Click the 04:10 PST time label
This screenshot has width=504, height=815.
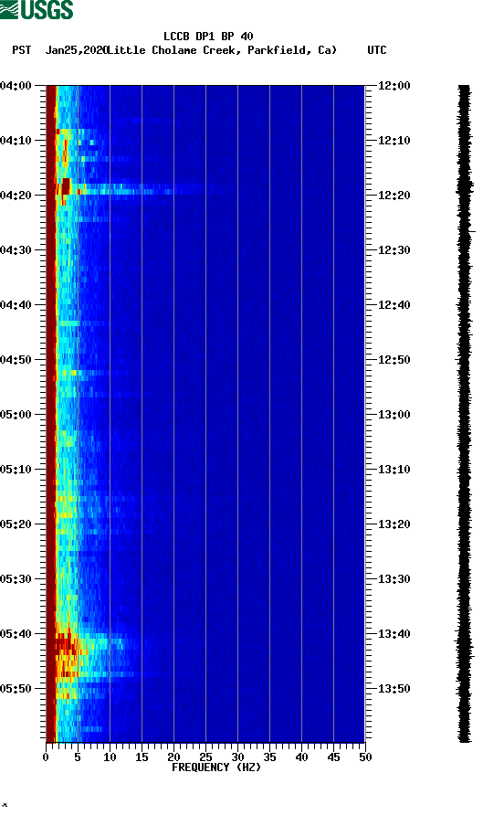click(x=16, y=141)
